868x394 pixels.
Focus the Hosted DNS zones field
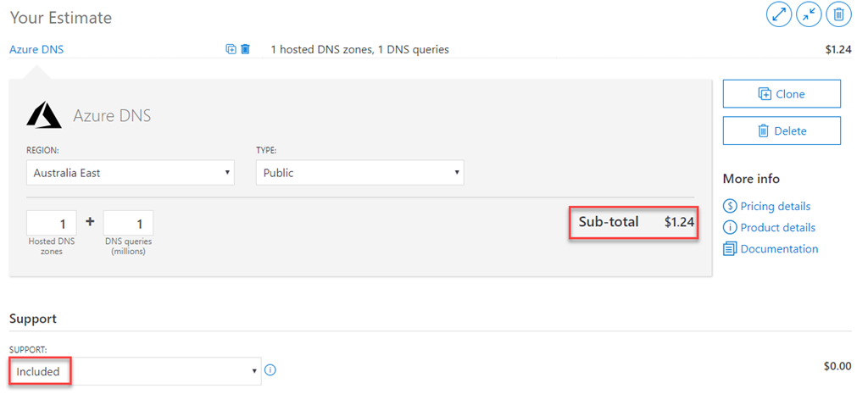pos(52,224)
